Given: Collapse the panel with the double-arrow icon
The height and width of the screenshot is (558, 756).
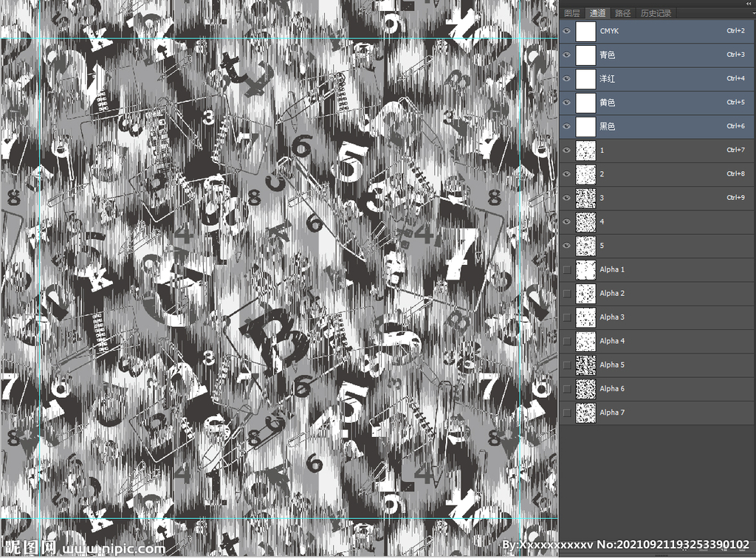Looking at the screenshot, I should (x=749, y=3).
